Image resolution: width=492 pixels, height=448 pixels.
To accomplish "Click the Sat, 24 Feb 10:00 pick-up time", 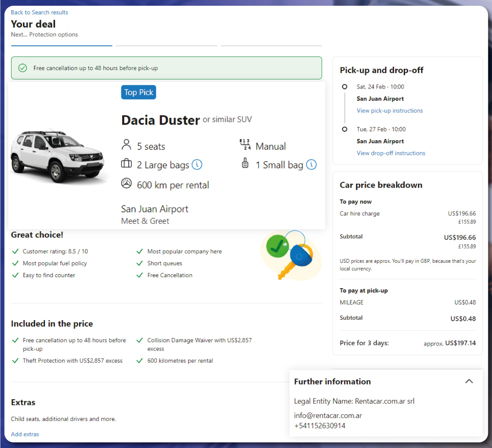I will [x=380, y=87].
